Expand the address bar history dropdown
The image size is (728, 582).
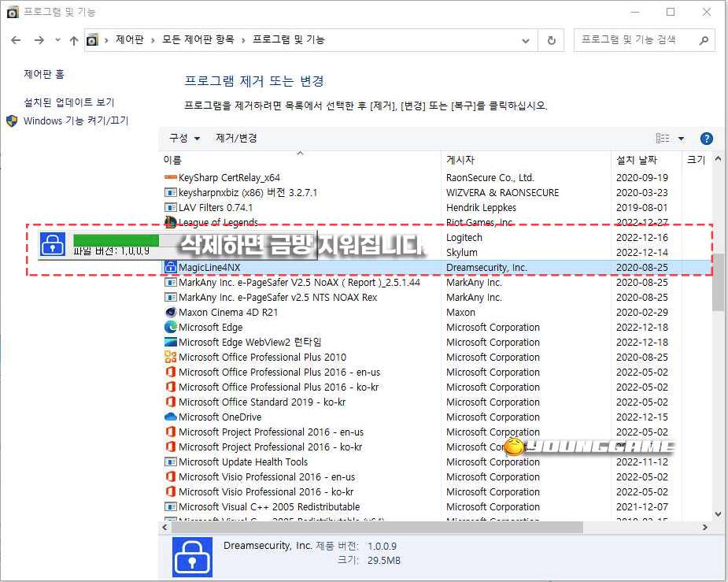click(x=526, y=40)
